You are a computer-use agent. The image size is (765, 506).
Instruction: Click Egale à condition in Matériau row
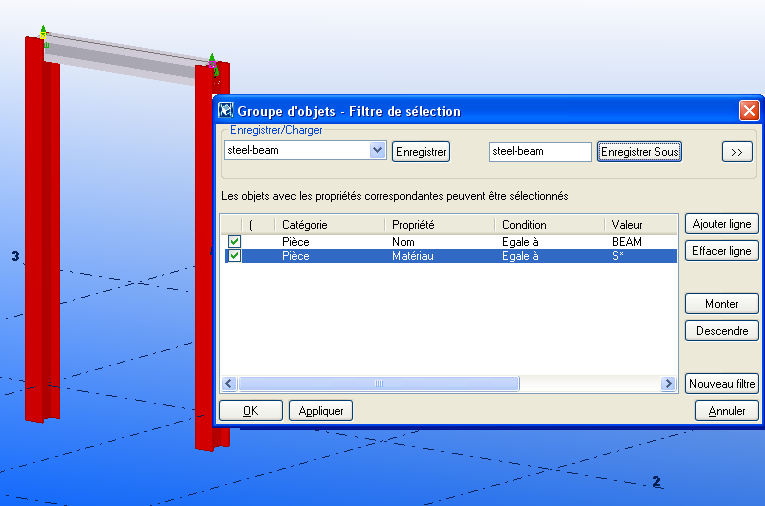click(520, 256)
